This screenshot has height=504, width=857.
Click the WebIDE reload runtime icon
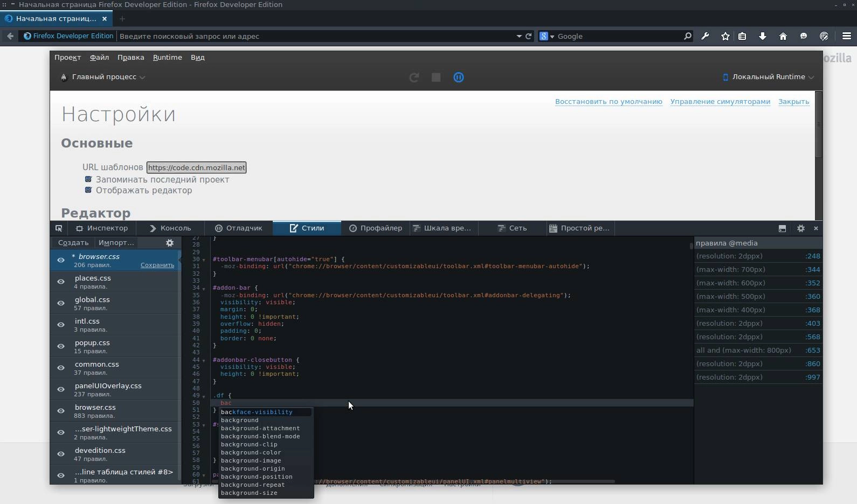pyautogui.click(x=414, y=78)
